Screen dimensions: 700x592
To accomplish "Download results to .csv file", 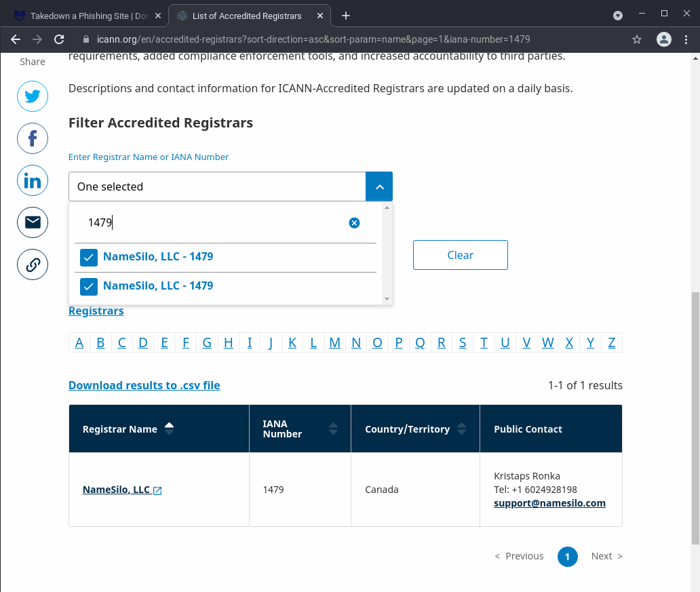I will point(144,385).
